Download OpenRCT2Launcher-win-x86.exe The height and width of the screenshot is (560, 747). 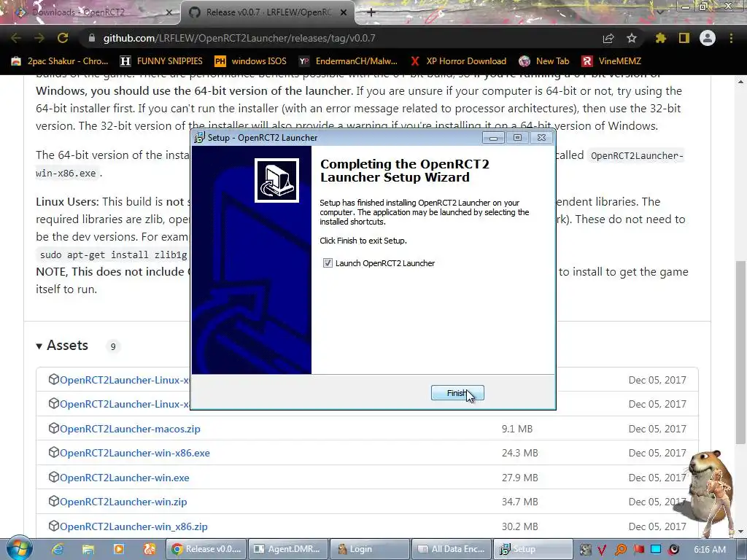(x=134, y=453)
